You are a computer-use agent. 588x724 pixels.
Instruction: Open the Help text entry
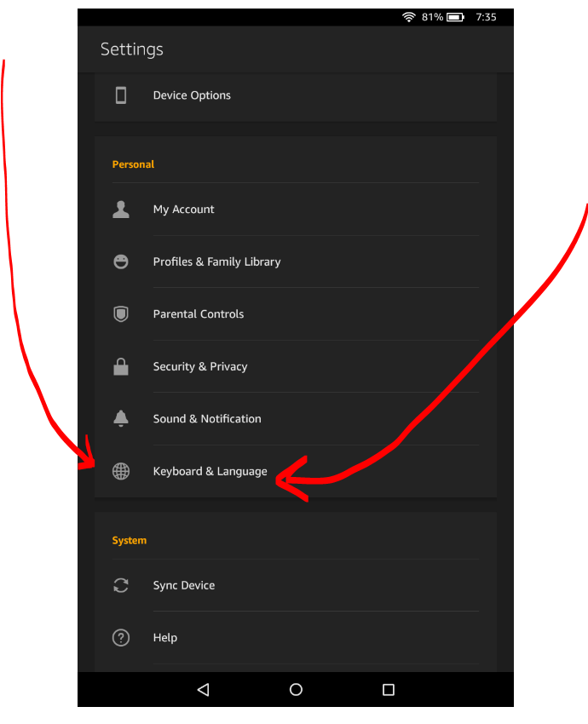pyautogui.click(x=165, y=638)
